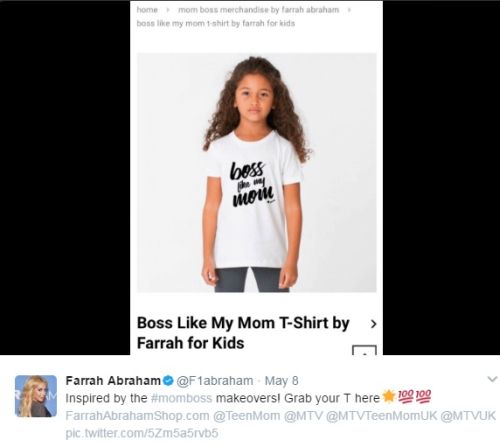Click Farrah Abraham's profile avatar
Screen dimensions: 500x447
(36, 396)
